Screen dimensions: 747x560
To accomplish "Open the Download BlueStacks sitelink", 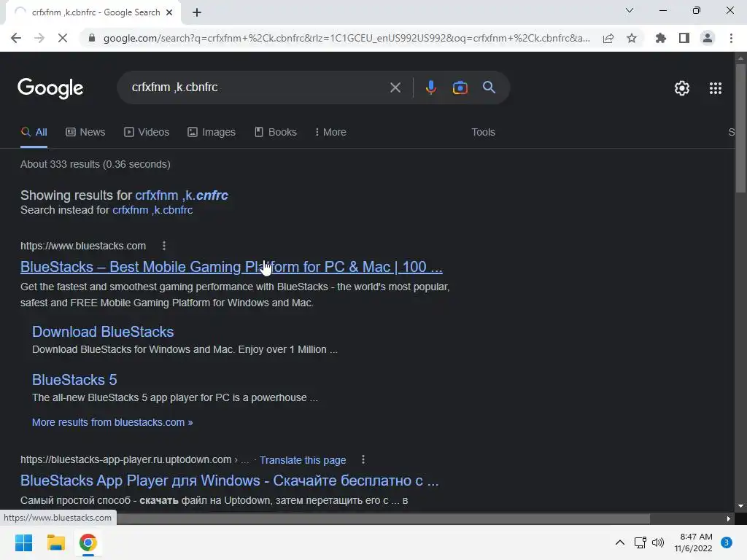I will click(x=103, y=332).
